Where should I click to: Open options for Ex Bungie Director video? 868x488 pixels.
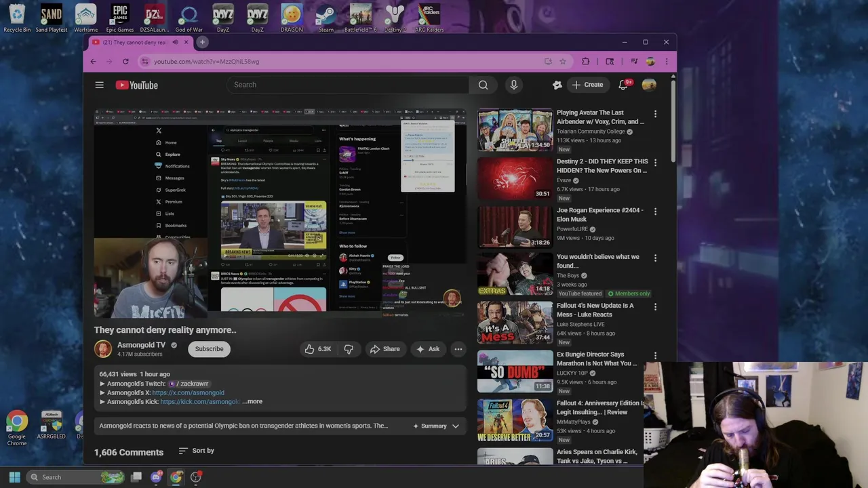(655, 356)
